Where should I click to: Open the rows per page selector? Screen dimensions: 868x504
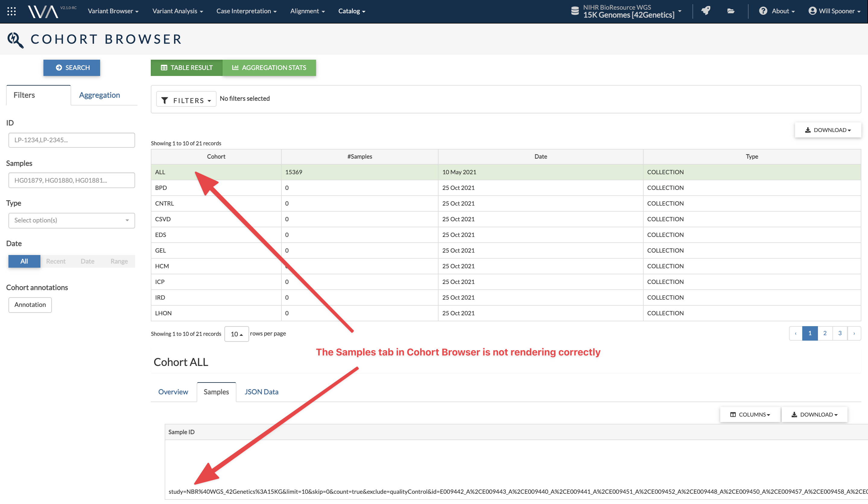(236, 334)
